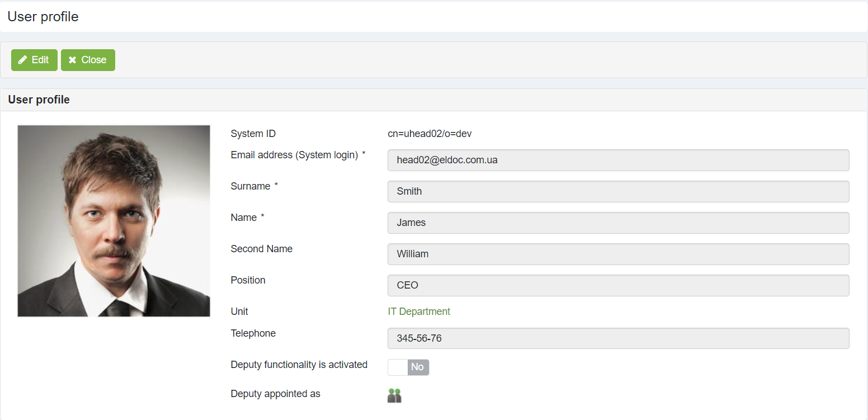868x420 pixels.
Task: Click the user profile photo
Action: point(114,221)
